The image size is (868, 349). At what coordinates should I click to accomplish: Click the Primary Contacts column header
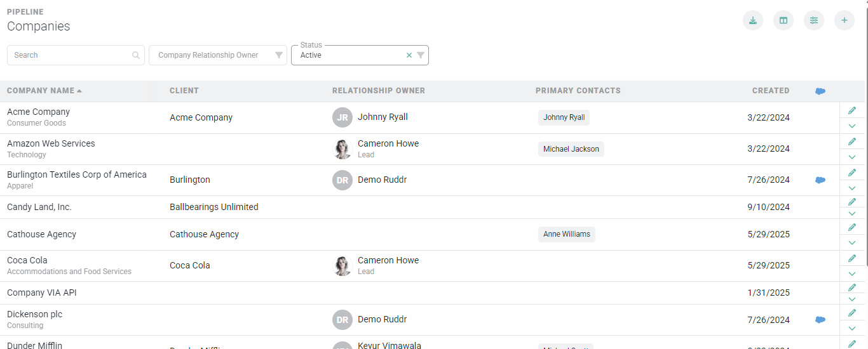point(578,91)
